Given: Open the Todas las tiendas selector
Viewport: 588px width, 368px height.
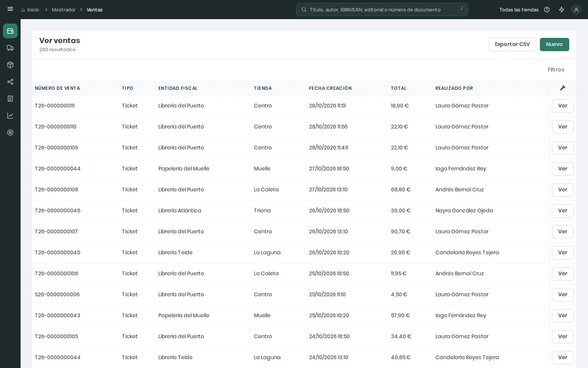Looking at the screenshot, I should tap(519, 10).
